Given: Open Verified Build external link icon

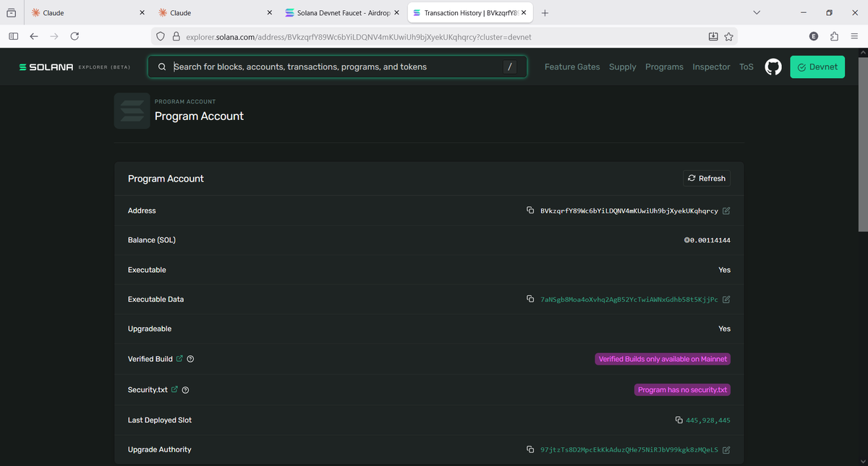Looking at the screenshot, I should point(179,359).
